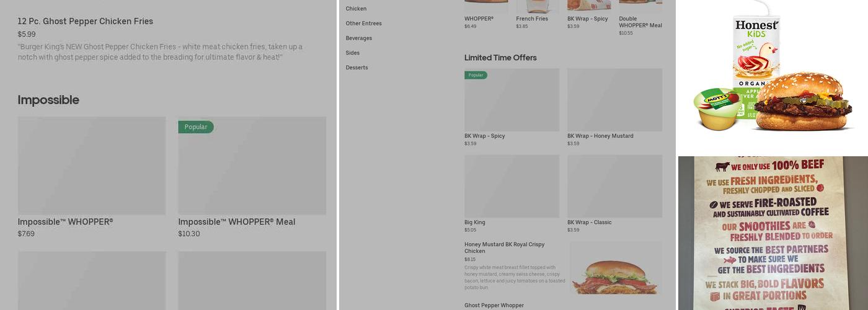Screen dimensions: 868x310
Task: Open the BK Wrap - Classic image placeholder
Action: pyautogui.click(x=614, y=186)
